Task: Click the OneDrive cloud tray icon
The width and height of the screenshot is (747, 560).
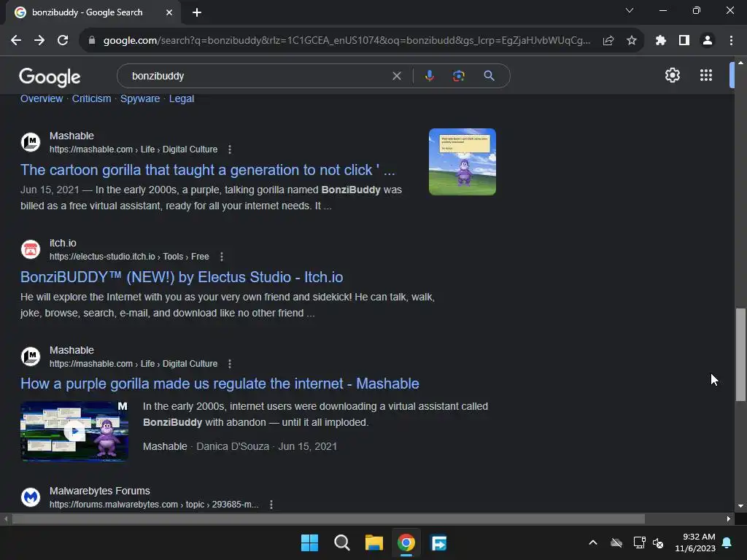Action: pyautogui.click(x=616, y=542)
